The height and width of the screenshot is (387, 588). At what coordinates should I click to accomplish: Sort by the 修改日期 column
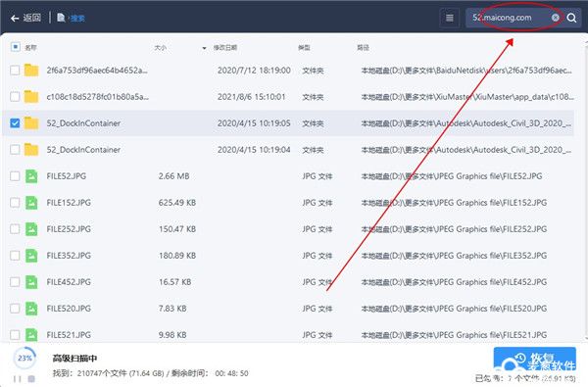[225, 48]
